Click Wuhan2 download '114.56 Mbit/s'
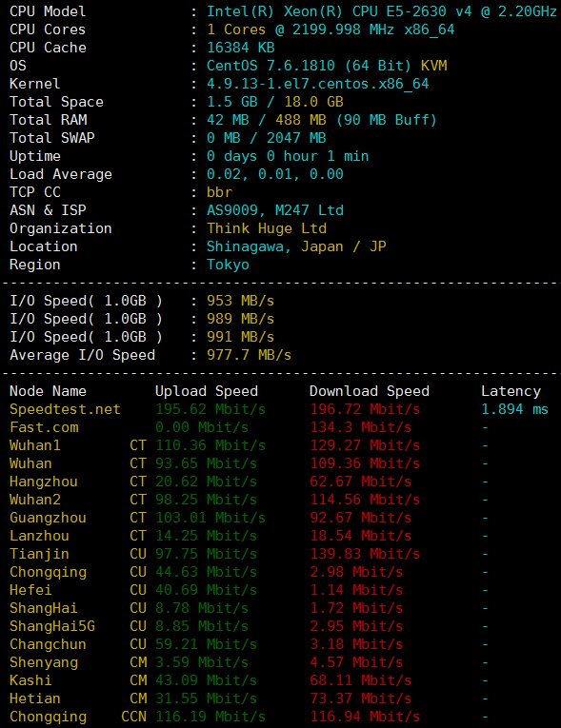Viewport: 561px width, 728px height. [366, 501]
